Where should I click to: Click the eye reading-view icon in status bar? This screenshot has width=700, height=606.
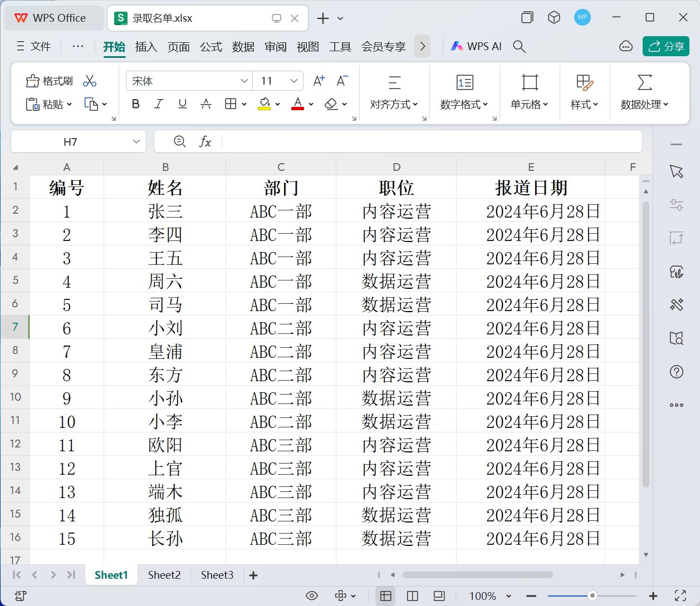[x=312, y=595]
